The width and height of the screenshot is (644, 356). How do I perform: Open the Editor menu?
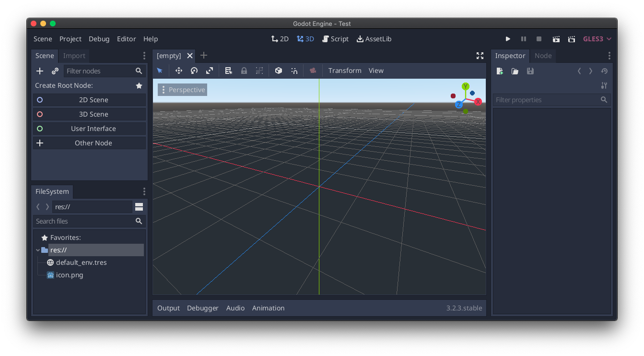[127, 39]
